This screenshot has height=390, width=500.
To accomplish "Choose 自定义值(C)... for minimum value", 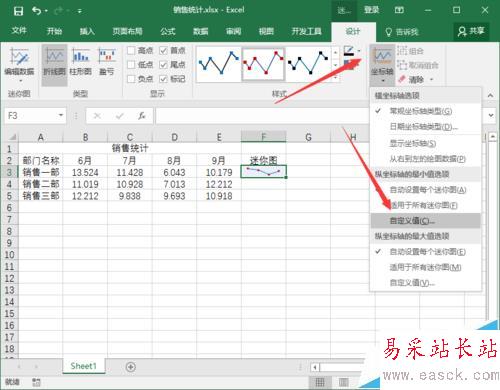I will pos(425,221).
